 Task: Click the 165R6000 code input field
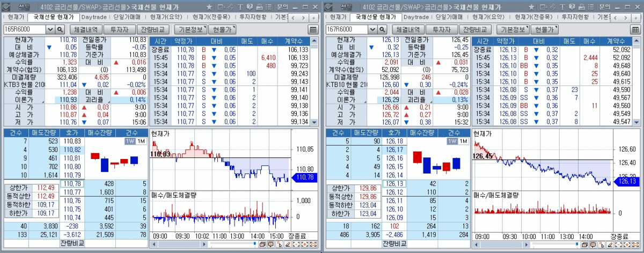point(25,30)
